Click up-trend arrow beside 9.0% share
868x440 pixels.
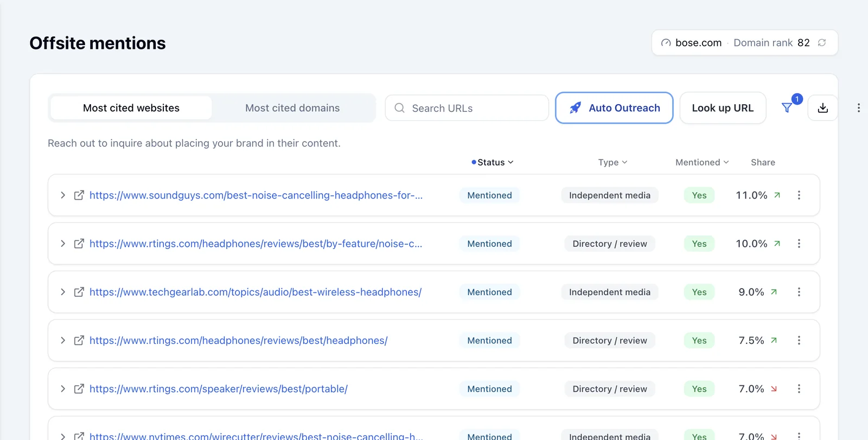click(774, 292)
